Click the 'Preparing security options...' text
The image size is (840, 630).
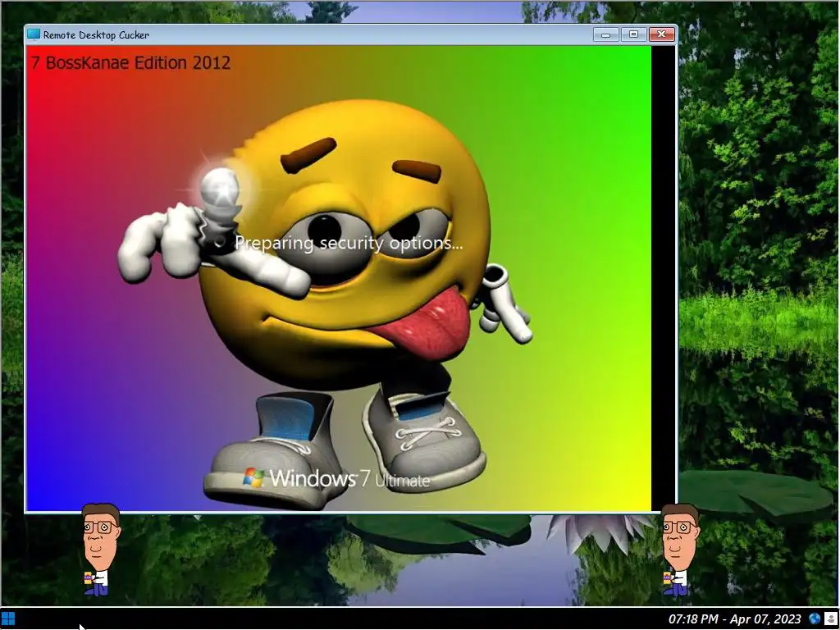pos(349,243)
